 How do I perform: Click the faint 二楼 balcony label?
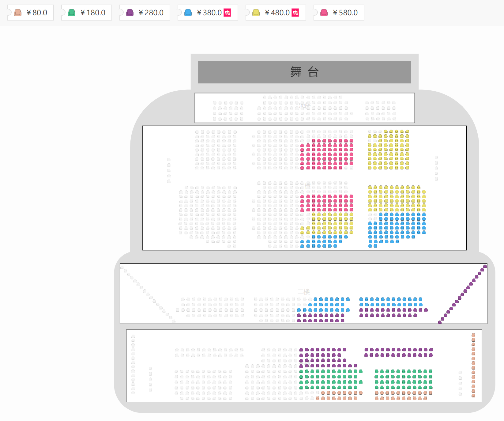[304, 292]
